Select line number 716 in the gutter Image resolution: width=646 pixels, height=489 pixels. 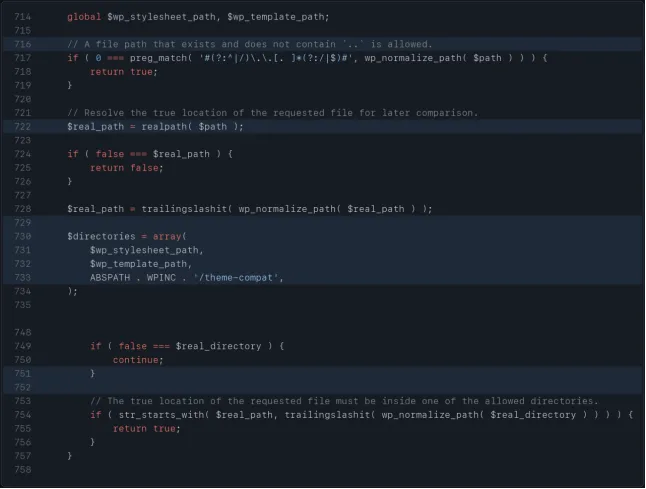pyautogui.click(x=23, y=44)
